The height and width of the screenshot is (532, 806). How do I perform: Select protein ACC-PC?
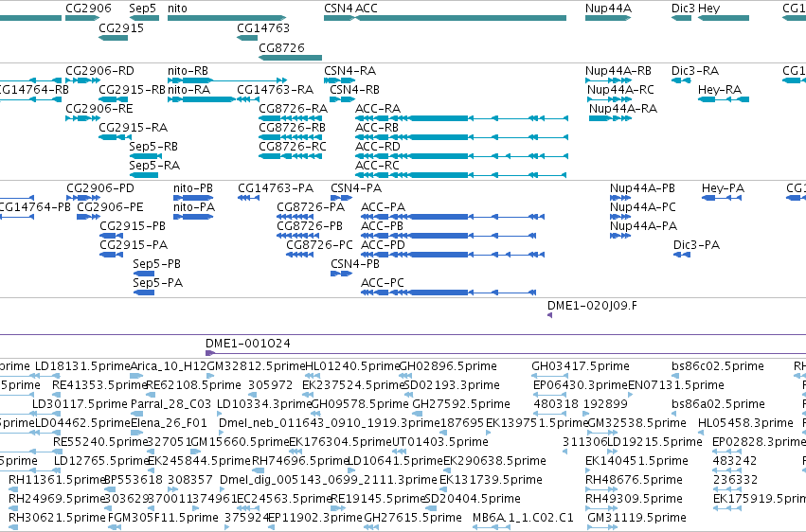pos(383,282)
